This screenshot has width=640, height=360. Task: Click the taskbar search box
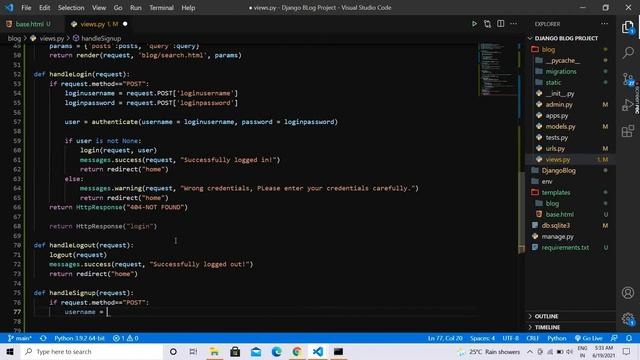[x=91, y=351]
